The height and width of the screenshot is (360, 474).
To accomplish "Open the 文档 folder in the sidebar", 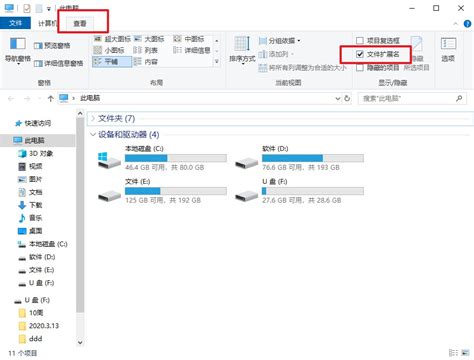I will point(30,192).
